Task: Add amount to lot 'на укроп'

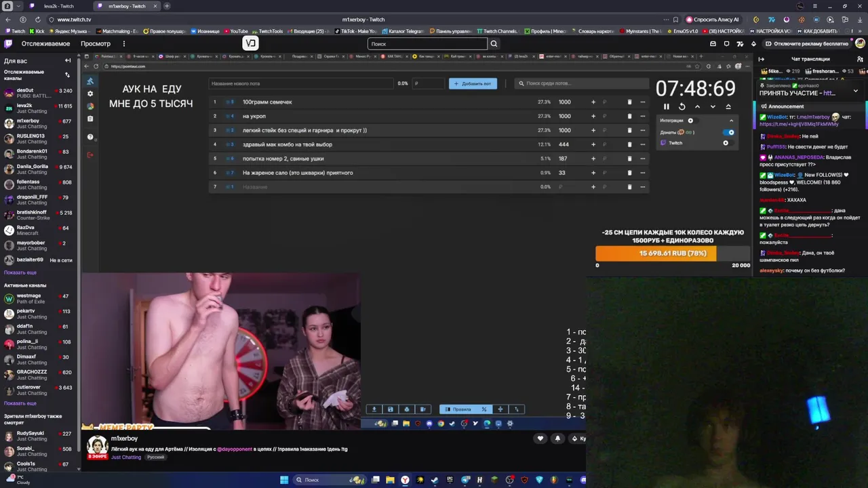Action: [593, 116]
